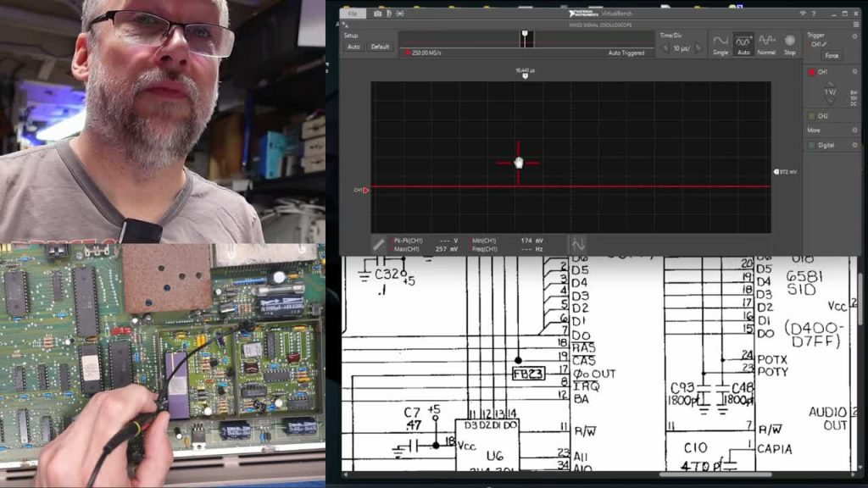
Task: Click the Min(CH1) 174 mV measurement
Action: 507,241
